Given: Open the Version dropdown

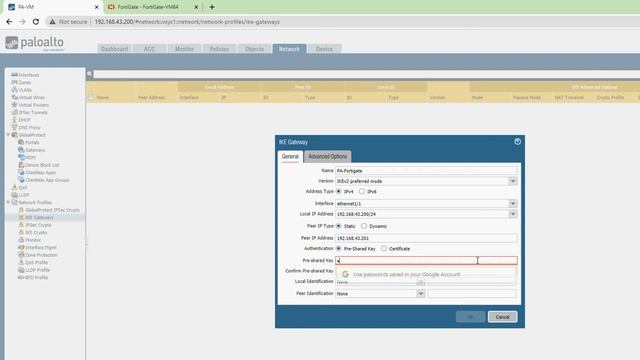Looking at the screenshot, I should tap(513, 181).
